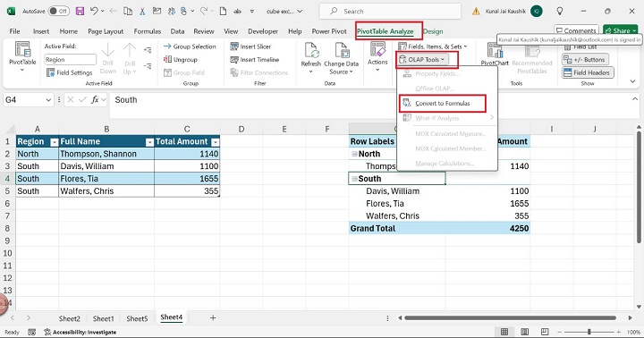Viewport: 644px width, 338px height.
Task: Click the Collapse Field minus icon
Action: tap(148, 65)
